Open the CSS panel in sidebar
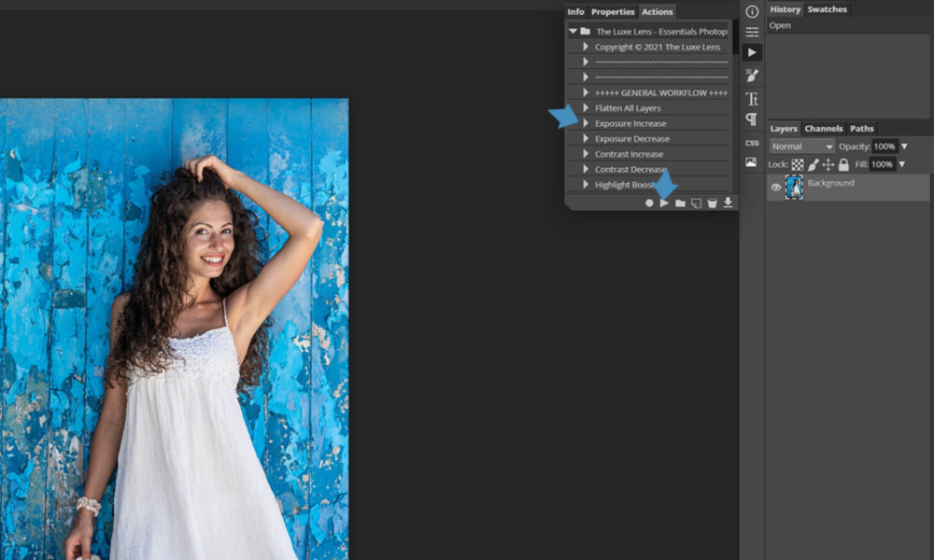Screen dimensions: 934x560 pos(752,143)
